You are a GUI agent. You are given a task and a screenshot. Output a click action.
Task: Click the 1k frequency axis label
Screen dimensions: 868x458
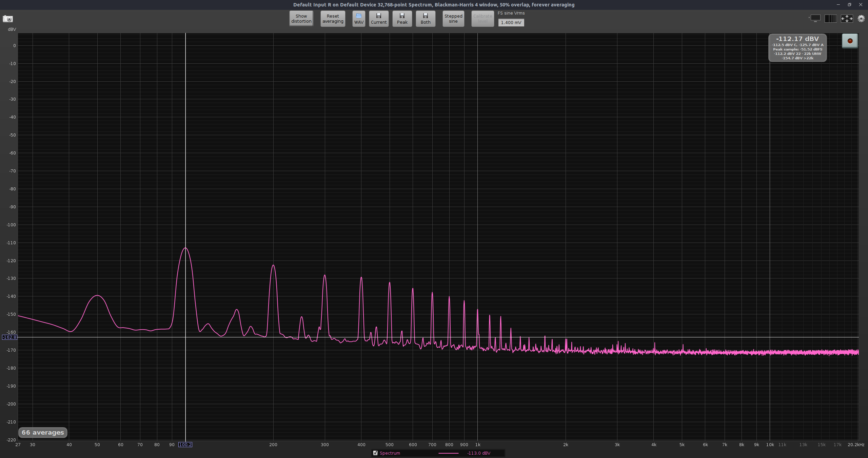click(x=477, y=444)
